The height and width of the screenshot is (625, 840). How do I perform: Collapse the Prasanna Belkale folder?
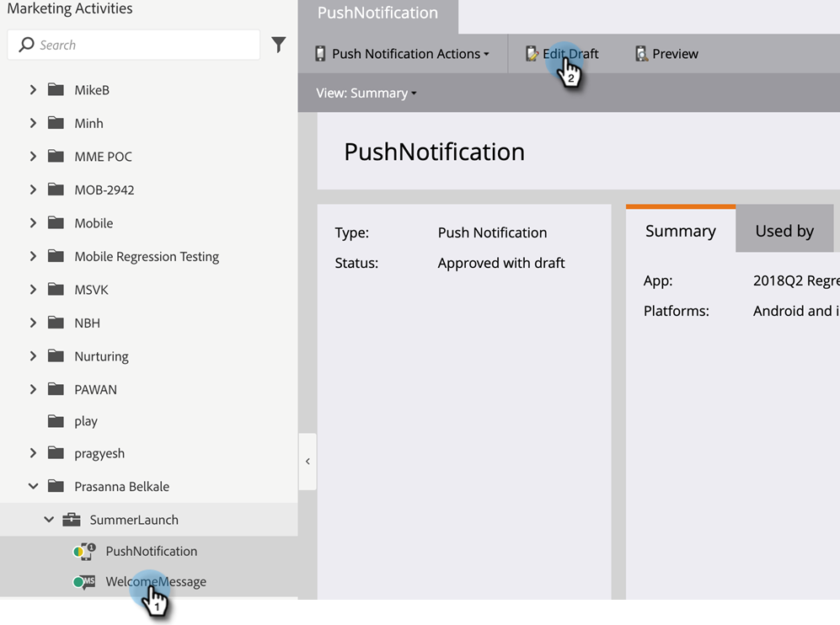tap(33, 486)
